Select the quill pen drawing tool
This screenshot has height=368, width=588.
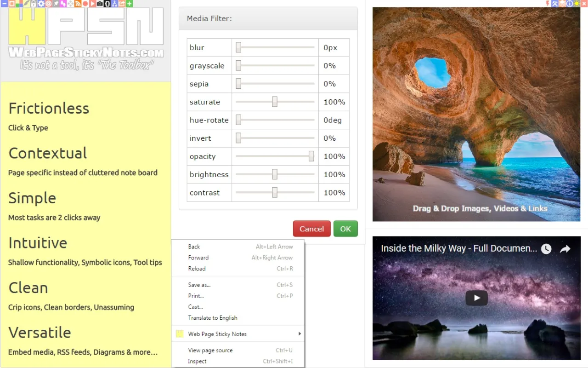[x=26, y=4]
